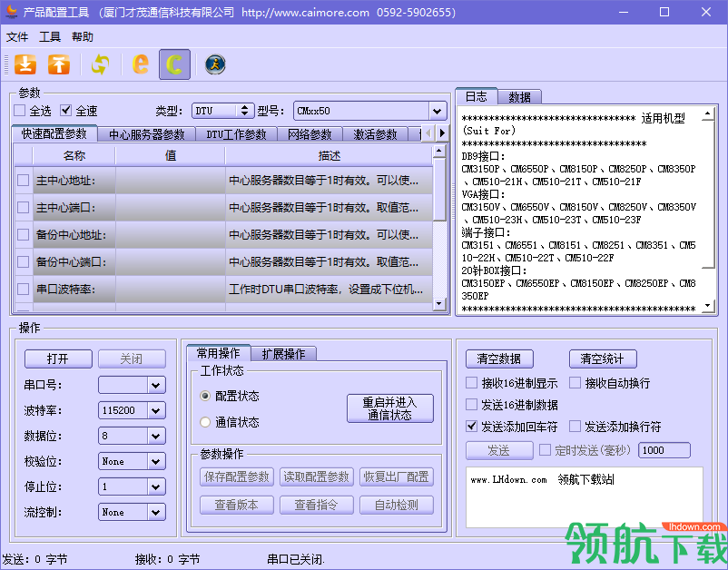Enable 定时发送(毫秒) checkbox
Viewport: 728px width, 570px height.
point(545,450)
